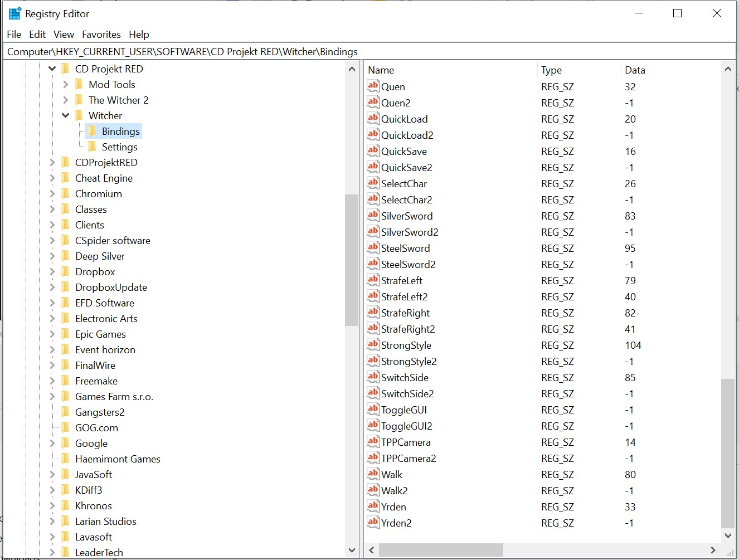The width and height of the screenshot is (739, 560).
Task: Click the string icon for StrongStyle
Action: pyautogui.click(x=373, y=344)
